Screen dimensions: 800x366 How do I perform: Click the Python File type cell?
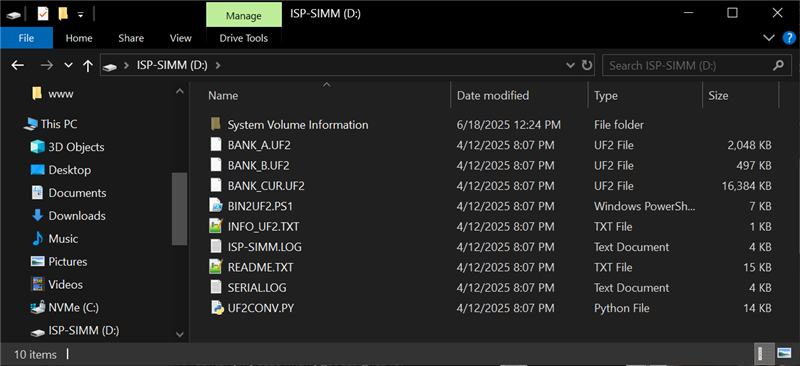point(621,308)
